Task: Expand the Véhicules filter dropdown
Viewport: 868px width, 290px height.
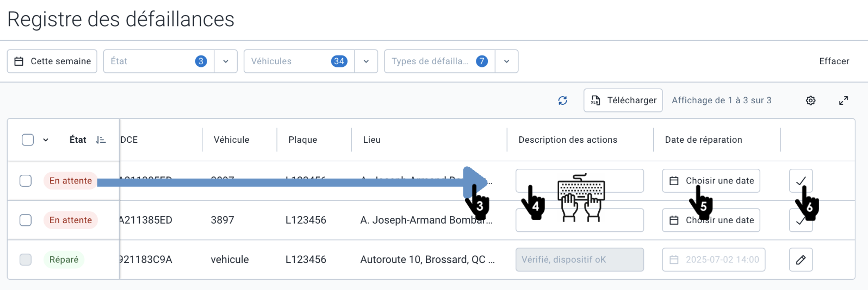Action: coord(366,61)
